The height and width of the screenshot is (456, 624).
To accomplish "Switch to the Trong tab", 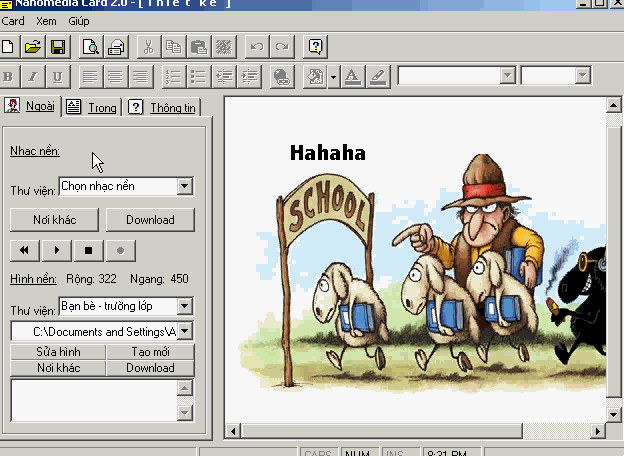I will tap(92, 107).
